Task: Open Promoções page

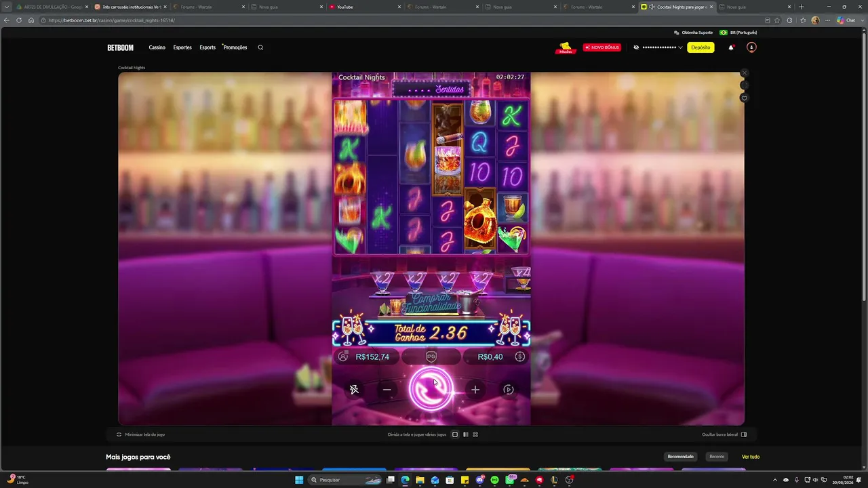Action: (x=235, y=47)
